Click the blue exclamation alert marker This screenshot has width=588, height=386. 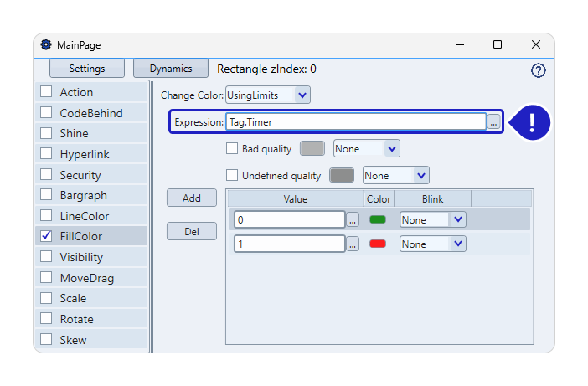point(533,122)
